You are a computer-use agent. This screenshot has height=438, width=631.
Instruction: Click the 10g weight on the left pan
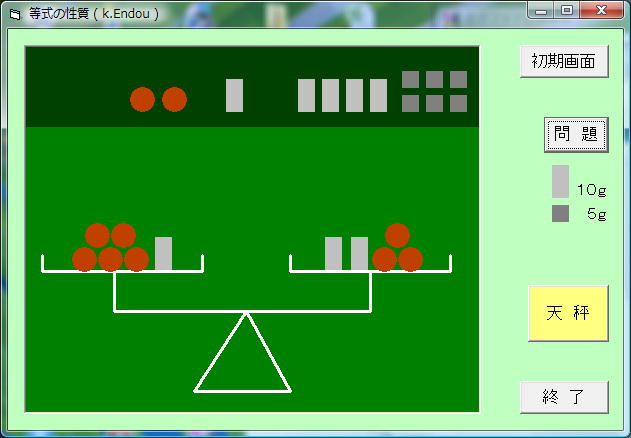(x=163, y=254)
